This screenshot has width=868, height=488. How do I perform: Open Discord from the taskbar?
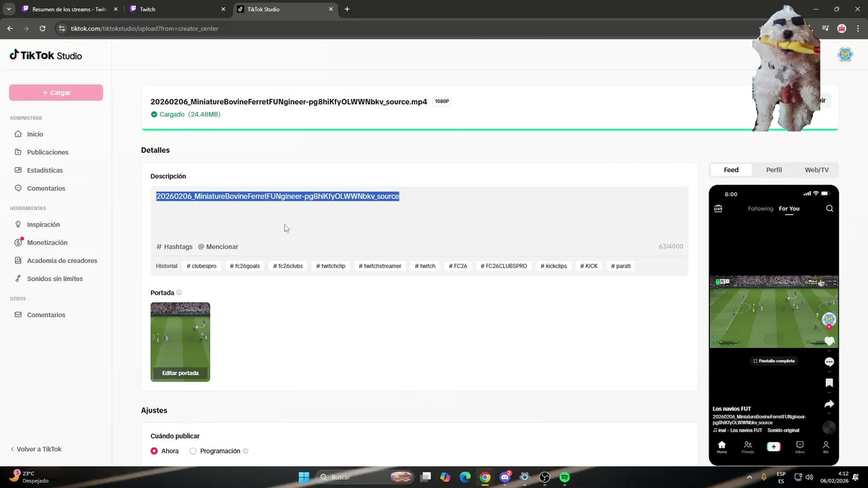505,477
